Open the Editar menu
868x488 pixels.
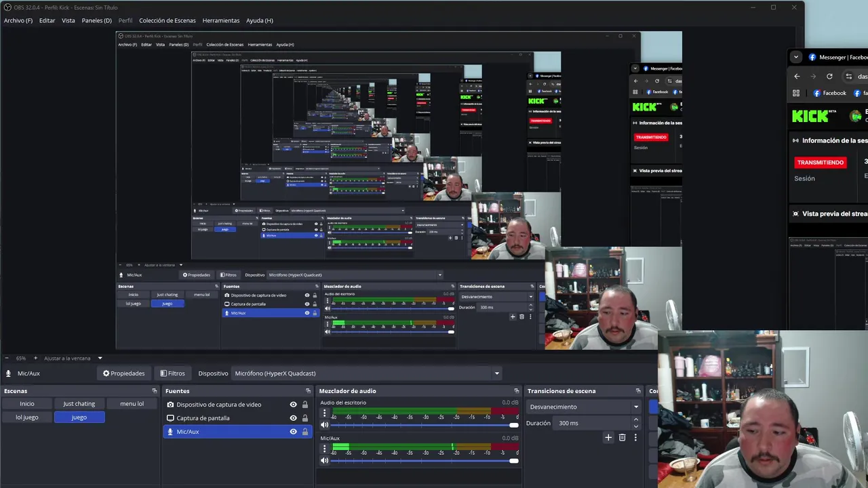(47, 20)
